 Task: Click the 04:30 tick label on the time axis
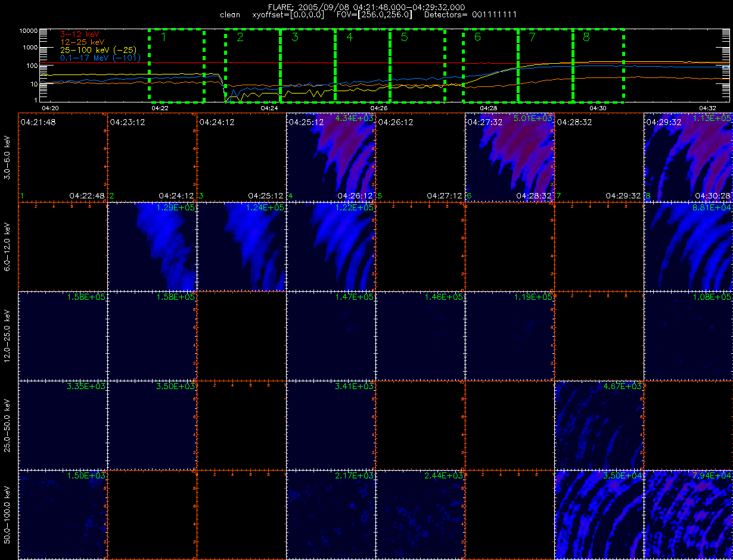[x=598, y=107]
